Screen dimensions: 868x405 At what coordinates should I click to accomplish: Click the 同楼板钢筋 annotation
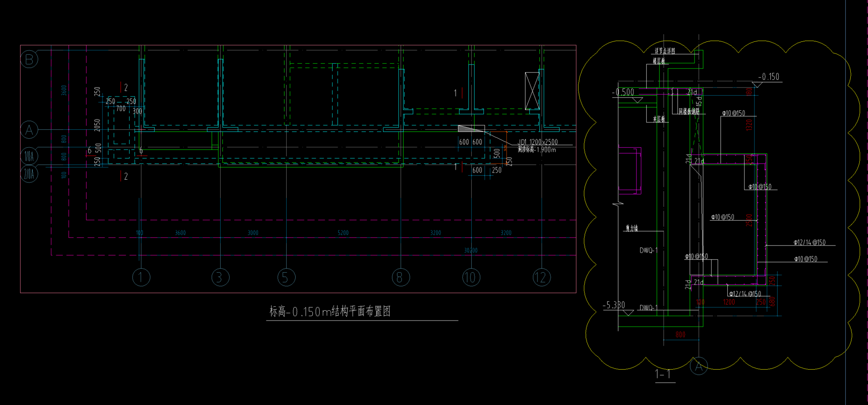[689, 111]
